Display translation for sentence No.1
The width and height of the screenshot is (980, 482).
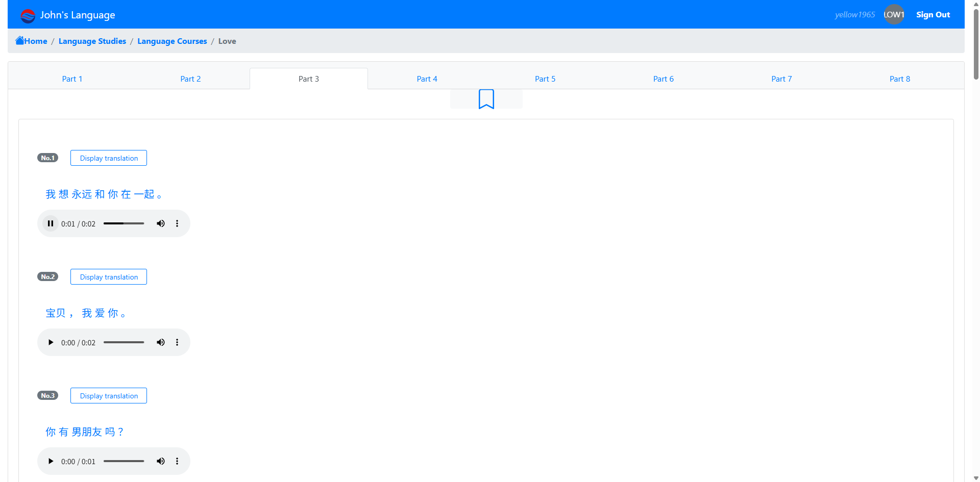click(109, 158)
